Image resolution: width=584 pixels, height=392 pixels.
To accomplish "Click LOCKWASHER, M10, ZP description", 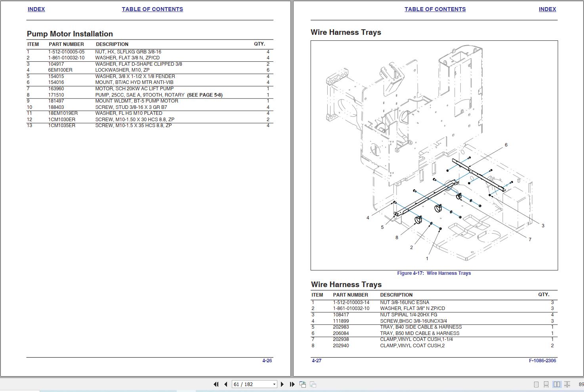I will point(122,70).
